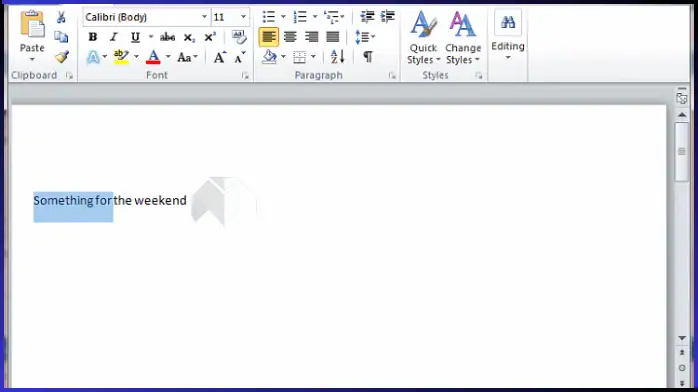
Task: Open Change Styles menu
Action: pyautogui.click(x=463, y=38)
